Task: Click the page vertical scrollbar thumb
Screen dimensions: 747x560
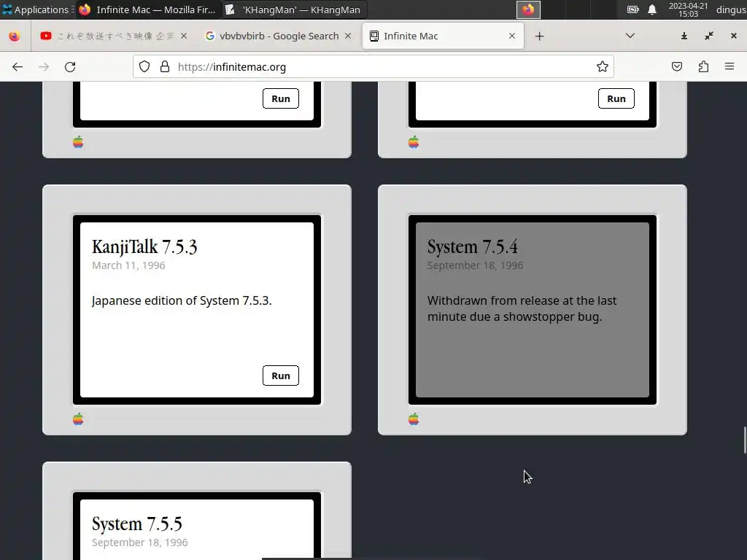Action: pos(744,440)
